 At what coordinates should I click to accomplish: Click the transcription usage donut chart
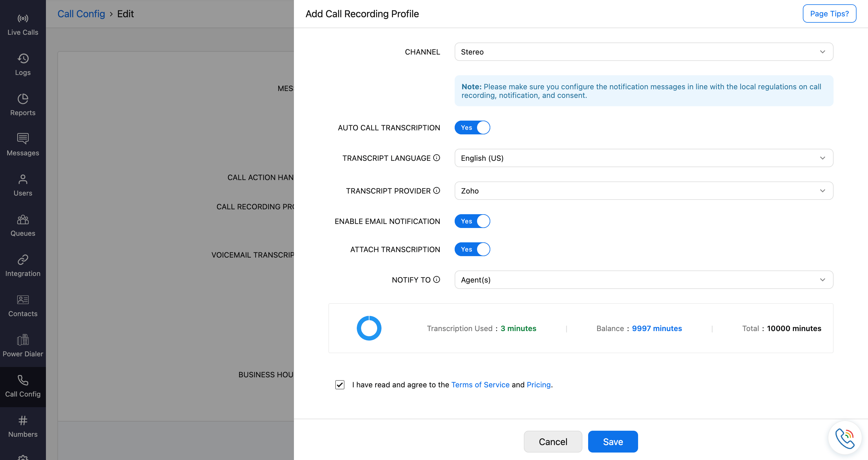369,328
